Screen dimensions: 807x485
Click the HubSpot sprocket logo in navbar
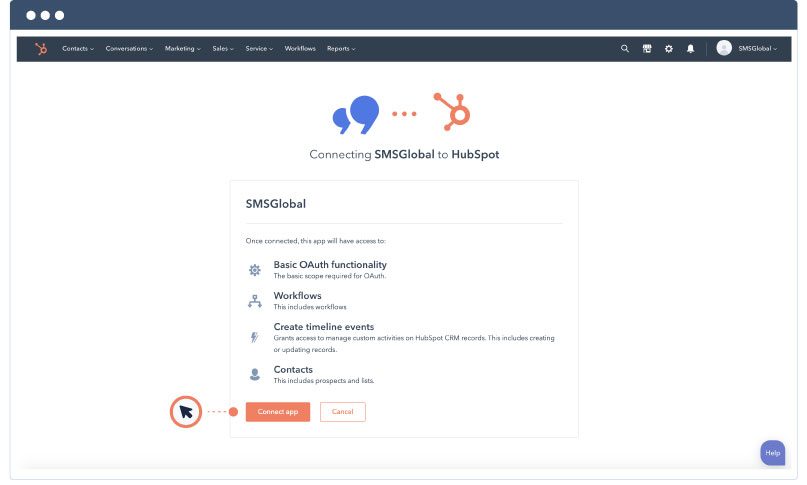(41, 49)
